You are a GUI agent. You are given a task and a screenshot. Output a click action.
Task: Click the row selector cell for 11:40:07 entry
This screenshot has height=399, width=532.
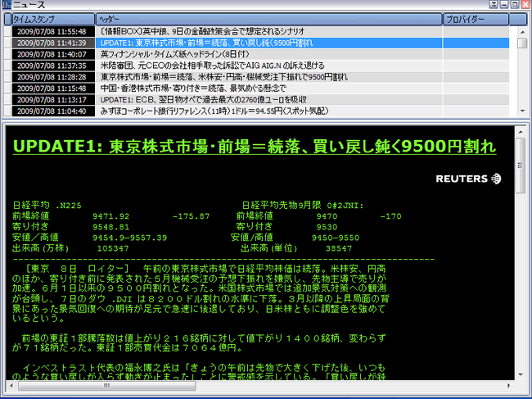(8, 54)
